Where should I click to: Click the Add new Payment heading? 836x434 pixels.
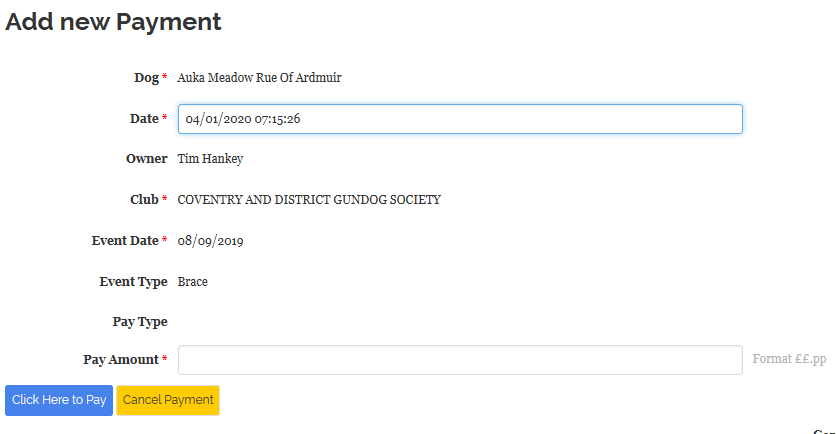113,22
